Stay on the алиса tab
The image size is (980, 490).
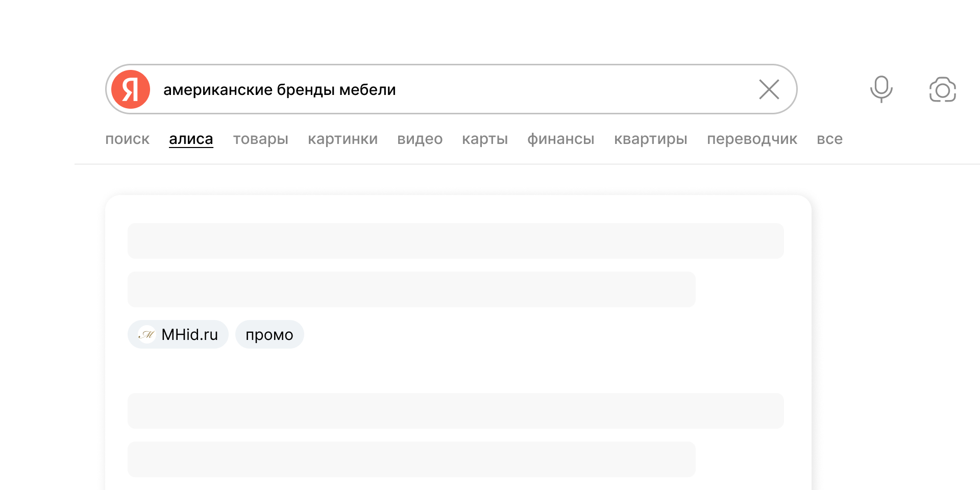point(191,139)
